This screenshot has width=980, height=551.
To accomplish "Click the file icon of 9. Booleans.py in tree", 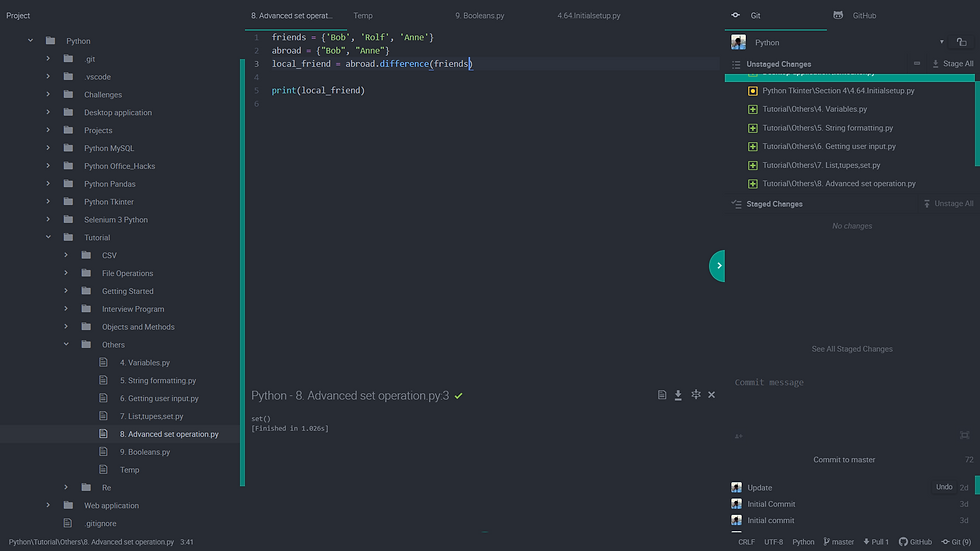I will pos(103,452).
